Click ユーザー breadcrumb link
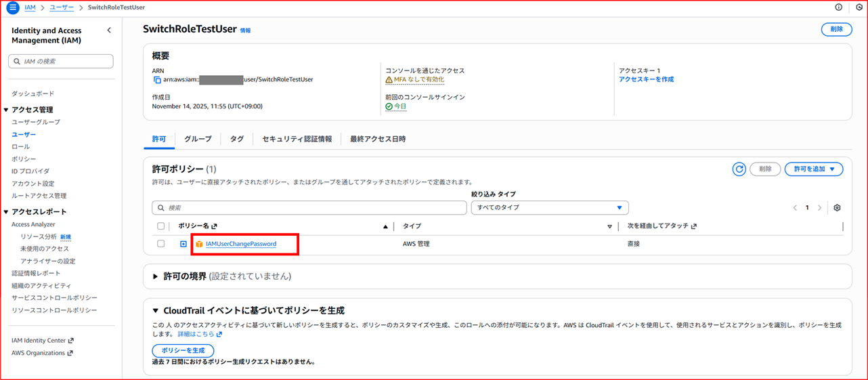Image resolution: width=868 pixels, height=380 pixels. 62,7
